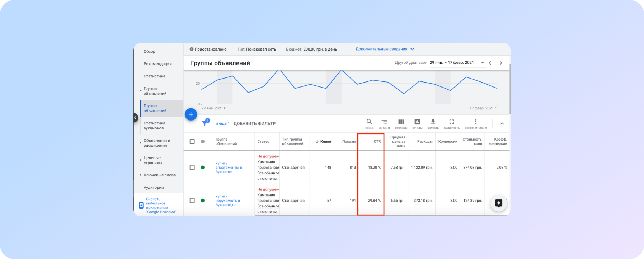Screen dimensions: 644x259
Task: Open ad group купить апартаменты в буковеле
Action: 229,168
